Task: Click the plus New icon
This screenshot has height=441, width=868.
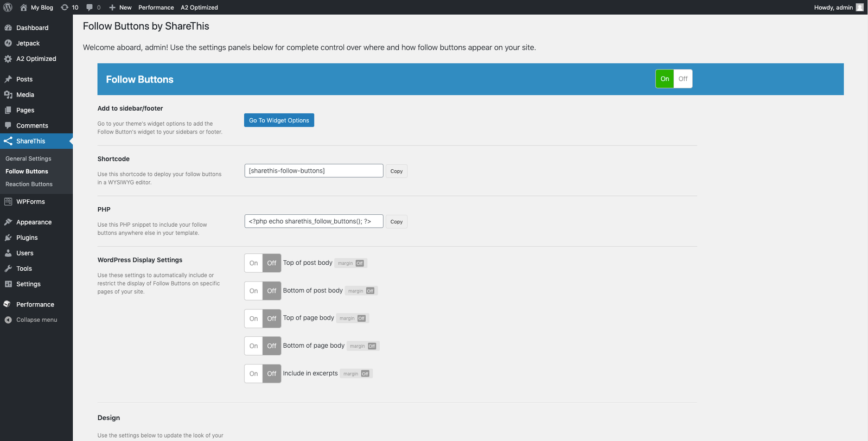Action: point(112,7)
